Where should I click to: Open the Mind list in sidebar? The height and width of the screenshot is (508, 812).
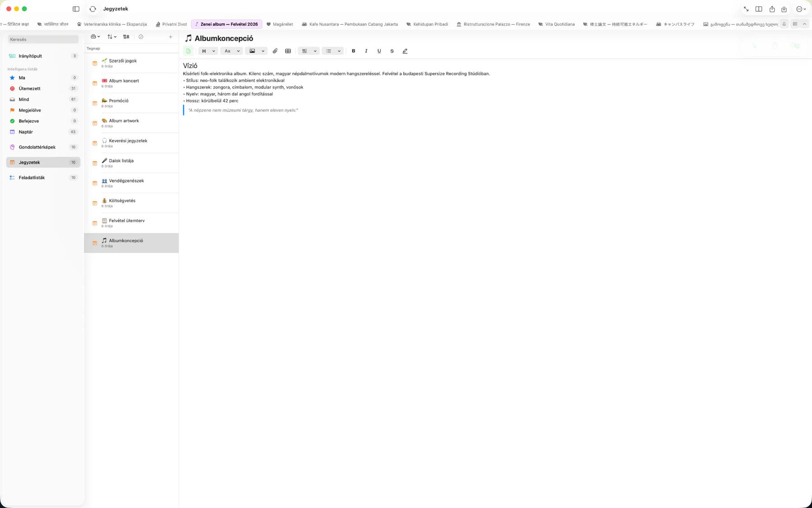tap(43, 99)
